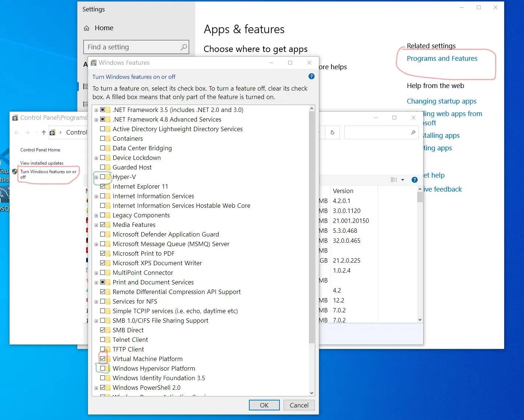Click the Windows Features scrollbar down arrow
The height and width of the screenshot is (420, 524).
pyautogui.click(x=312, y=393)
